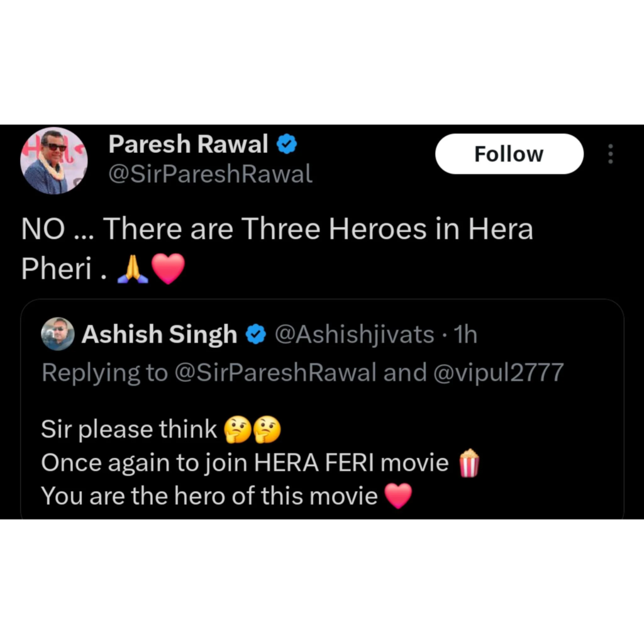The image size is (644, 644).
Task: Click Ashish Singh's small avatar
Action: pyautogui.click(x=57, y=333)
